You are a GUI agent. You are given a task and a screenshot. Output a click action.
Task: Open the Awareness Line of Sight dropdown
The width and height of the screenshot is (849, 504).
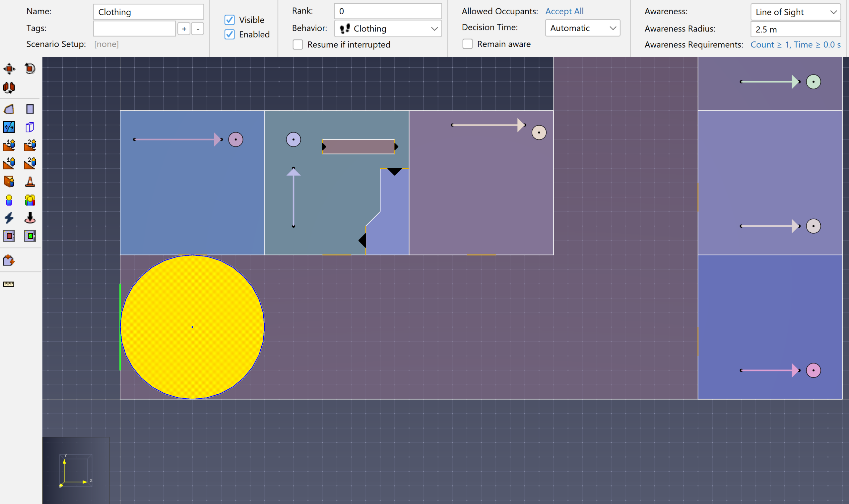(796, 12)
